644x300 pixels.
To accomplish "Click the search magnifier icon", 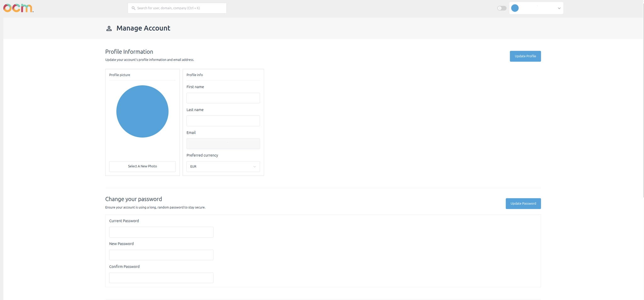I will (133, 8).
